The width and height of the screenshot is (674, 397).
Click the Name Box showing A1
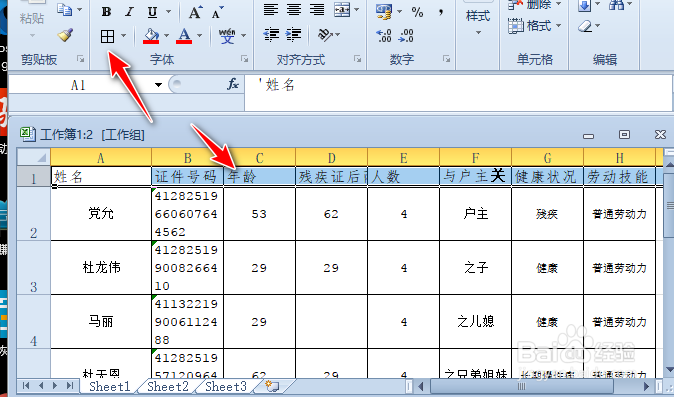82,85
